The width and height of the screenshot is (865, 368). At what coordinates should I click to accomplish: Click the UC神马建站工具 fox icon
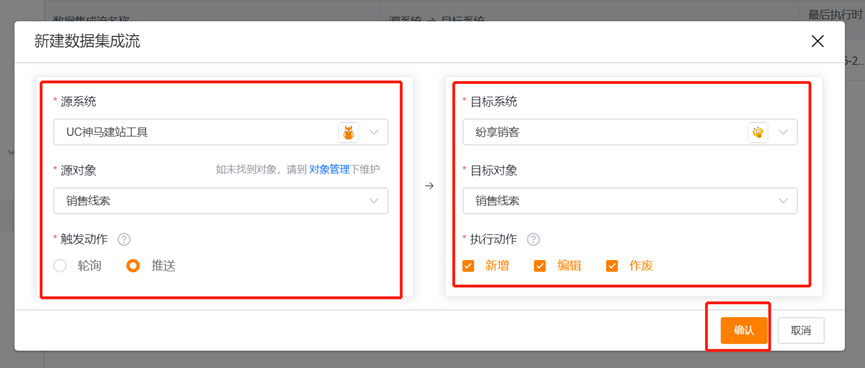pyautogui.click(x=349, y=132)
